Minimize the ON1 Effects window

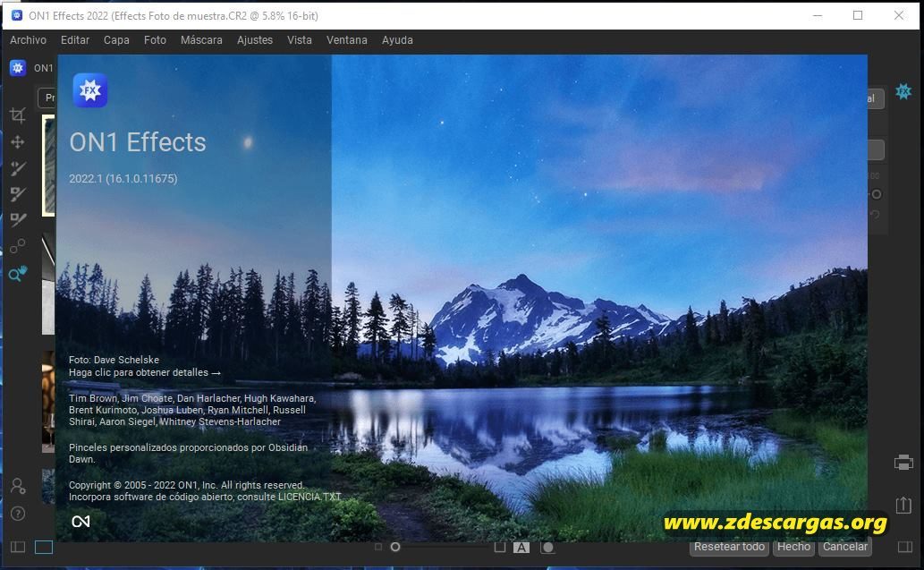[818, 15]
